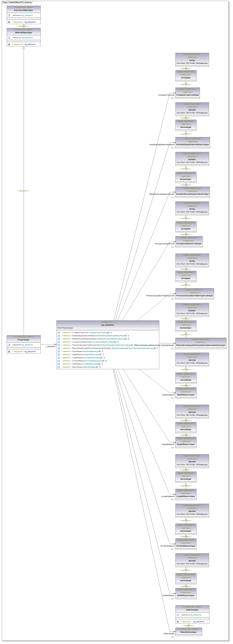Screen dimensions: 233x644
Task: Click the Class Telebib2BaseV03-Schema diagram title tab
Action: [17, 2]
